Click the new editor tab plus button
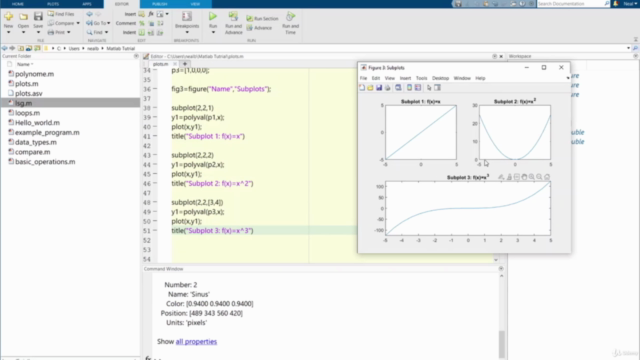 (x=185, y=64)
